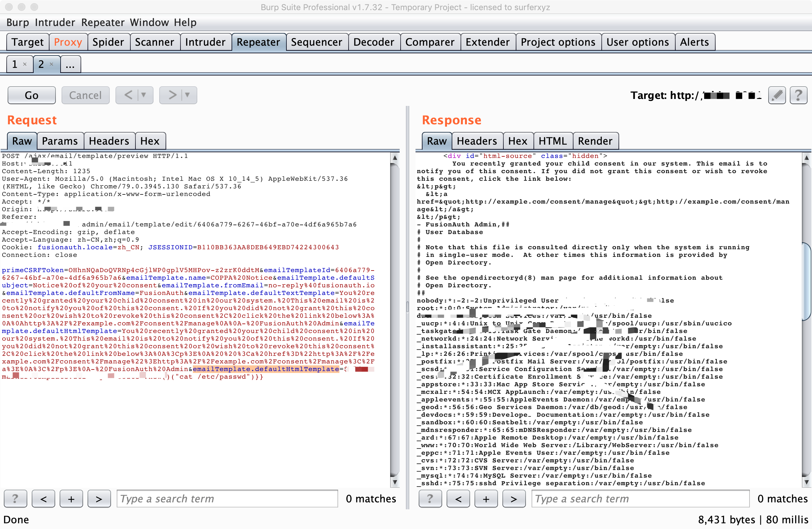812x529 pixels.
Task: Click the request search term field
Action: pos(227,499)
